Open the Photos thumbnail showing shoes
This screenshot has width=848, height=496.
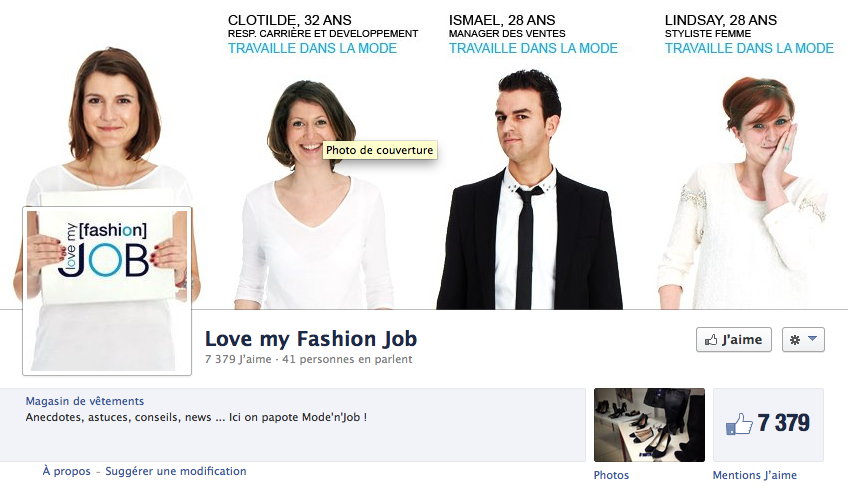[649, 424]
